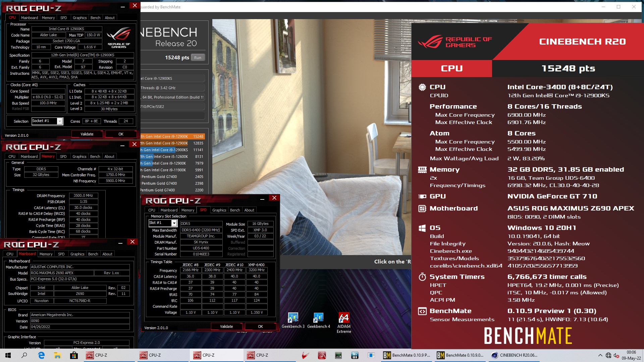The image size is (644, 362).
Task: Click the Multiplier x 69.0 field
Action: click(48, 97)
